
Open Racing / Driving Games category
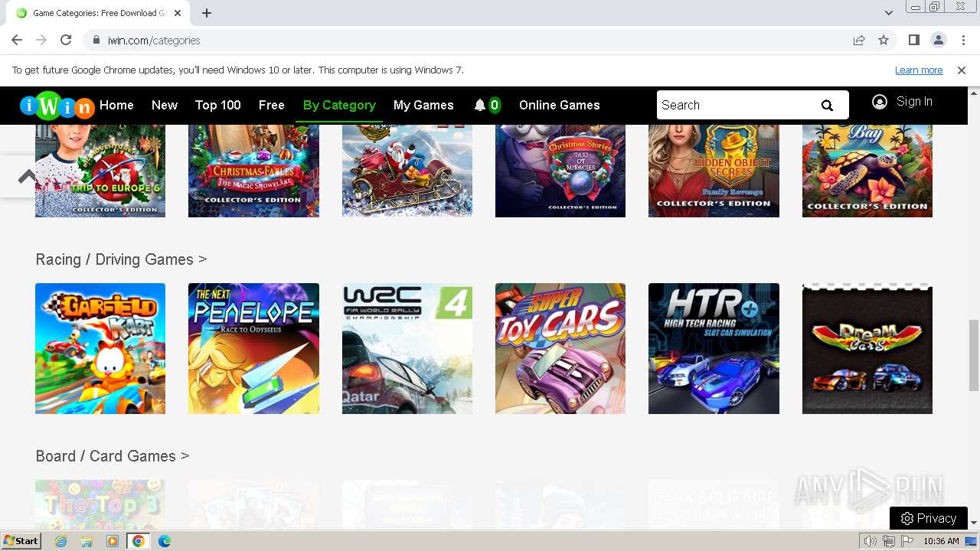click(121, 259)
